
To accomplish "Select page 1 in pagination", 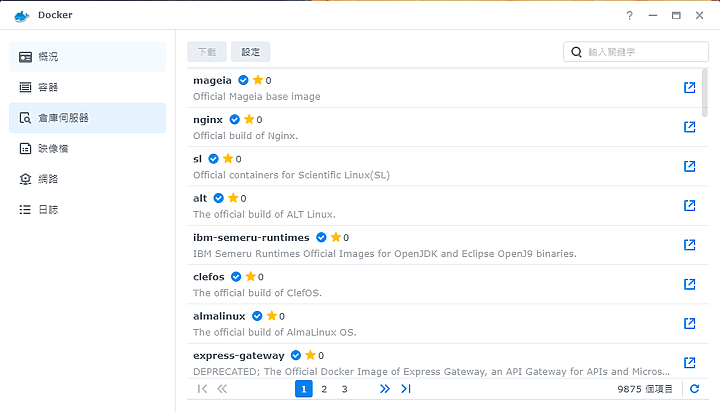I will coord(304,389).
